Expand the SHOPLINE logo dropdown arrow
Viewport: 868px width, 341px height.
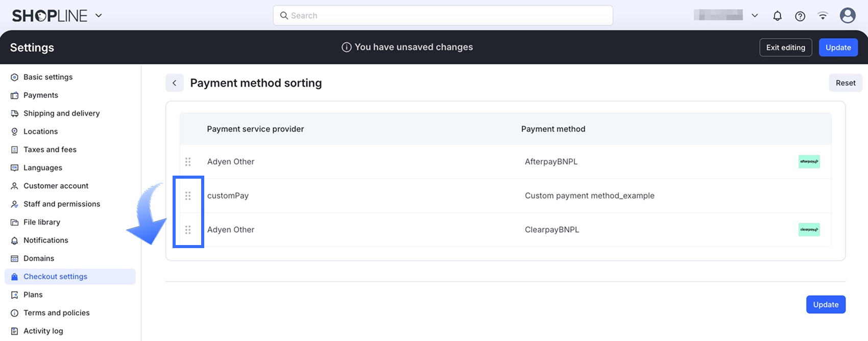point(99,16)
